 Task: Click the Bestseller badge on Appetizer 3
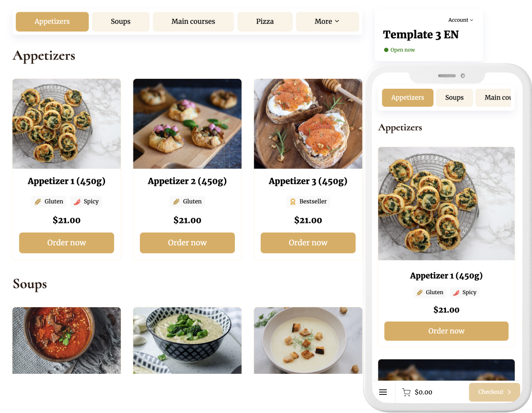[308, 201]
